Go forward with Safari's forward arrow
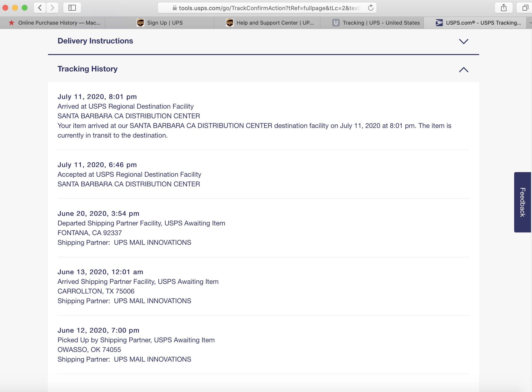The image size is (532, 392). click(52, 8)
